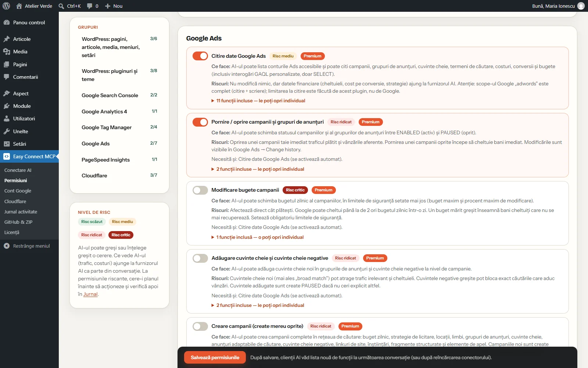The height and width of the screenshot is (368, 588).
Task: Click the plus icon beside Nou
Action: tap(108, 6)
